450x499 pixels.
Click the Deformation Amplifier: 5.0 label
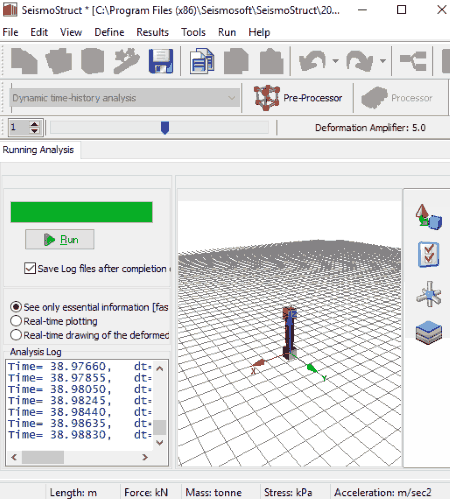(370, 128)
